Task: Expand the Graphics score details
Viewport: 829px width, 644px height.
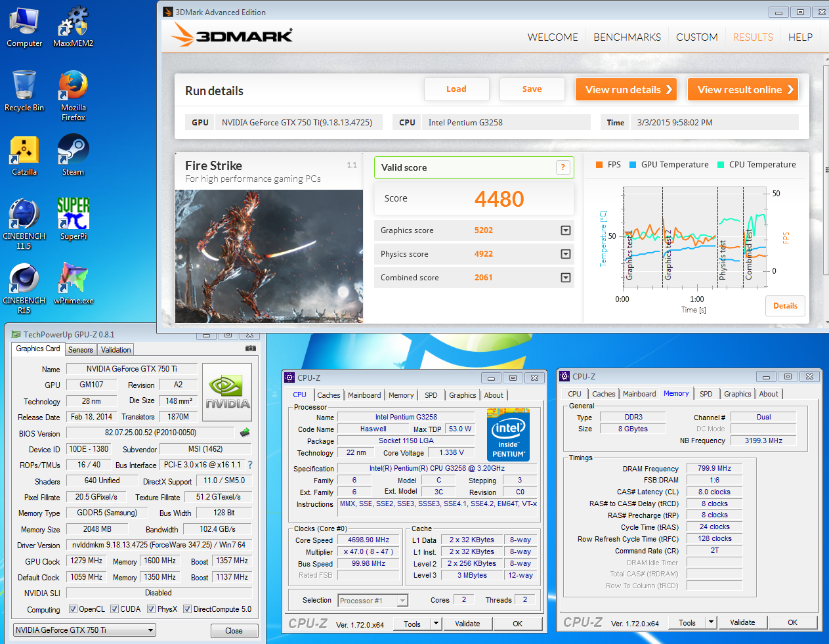Action: (566, 230)
